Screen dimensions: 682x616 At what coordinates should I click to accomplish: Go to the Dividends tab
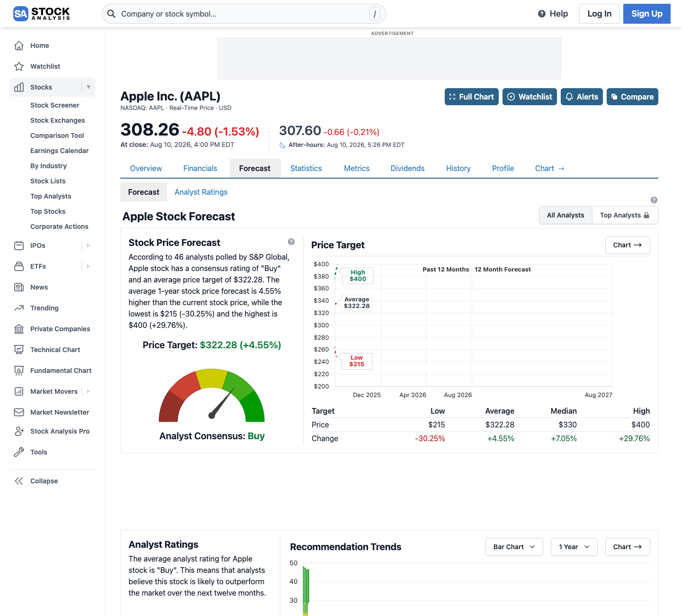pyautogui.click(x=407, y=168)
